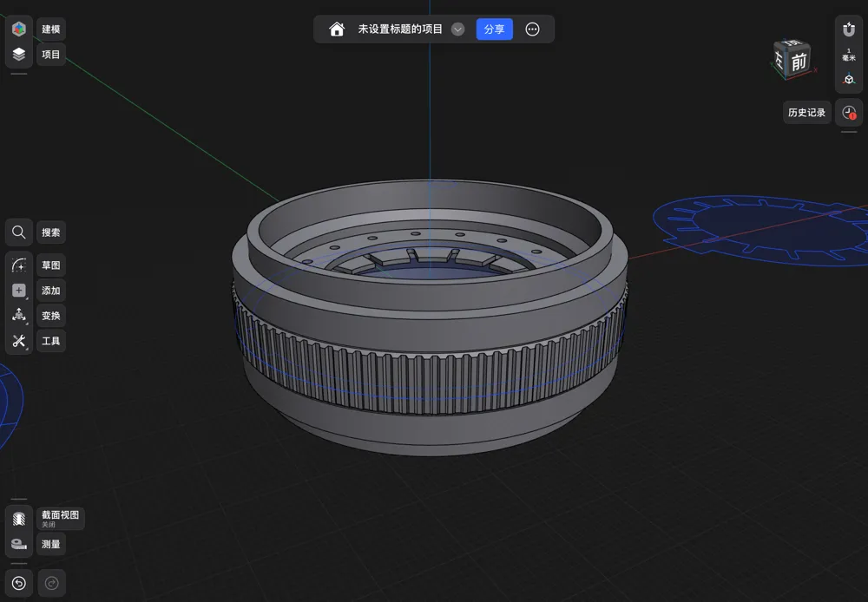Go to the home screen
The image size is (868, 602).
coord(337,29)
